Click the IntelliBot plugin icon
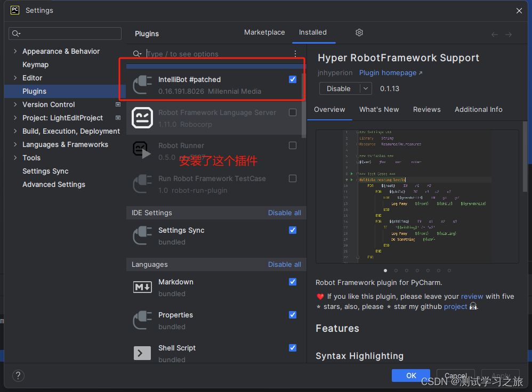 point(142,84)
